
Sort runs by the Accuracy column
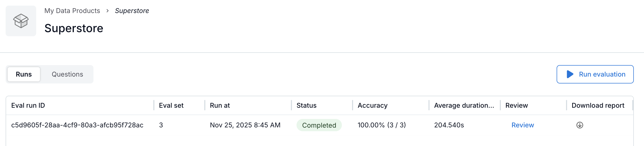coord(372,105)
